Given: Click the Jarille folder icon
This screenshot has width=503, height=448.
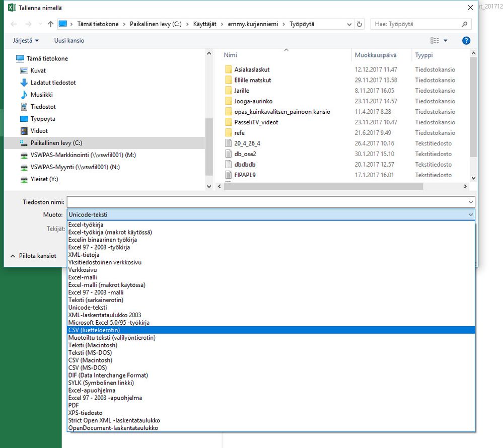Looking at the screenshot, I should [x=229, y=91].
